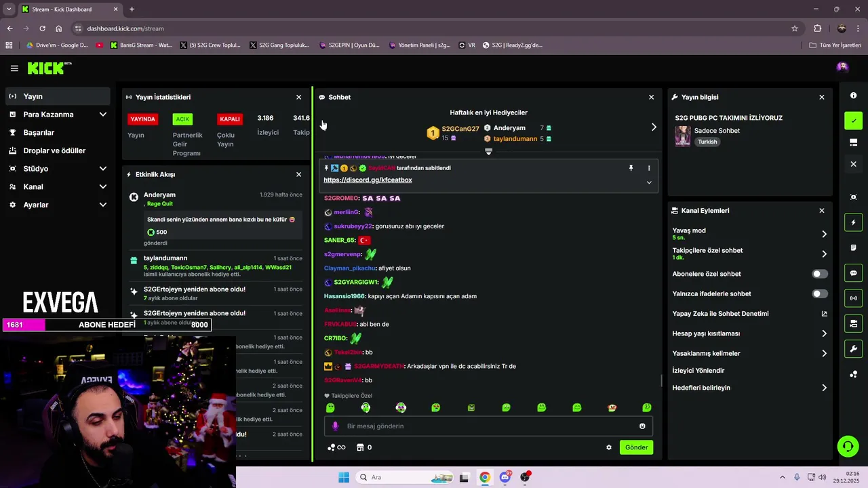Open the emoji picker in message box
Image resolution: width=868 pixels, height=488 pixels.
coord(642,426)
